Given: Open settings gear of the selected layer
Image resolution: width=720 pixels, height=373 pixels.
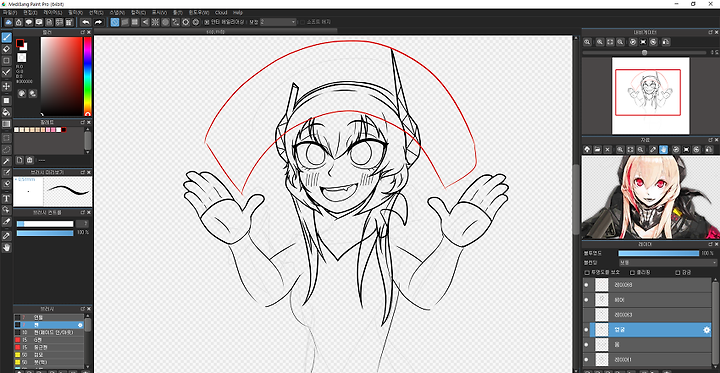Looking at the screenshot, I should 707,330.
